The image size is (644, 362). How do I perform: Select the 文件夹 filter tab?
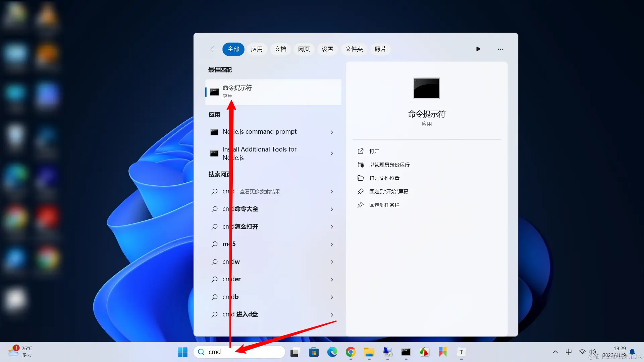tap(354, 49)
